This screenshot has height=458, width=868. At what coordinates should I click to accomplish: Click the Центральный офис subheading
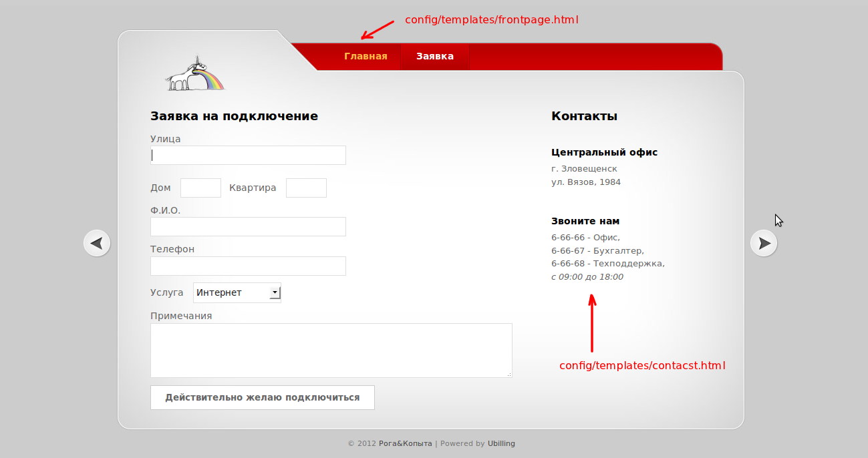click(604, 152)
